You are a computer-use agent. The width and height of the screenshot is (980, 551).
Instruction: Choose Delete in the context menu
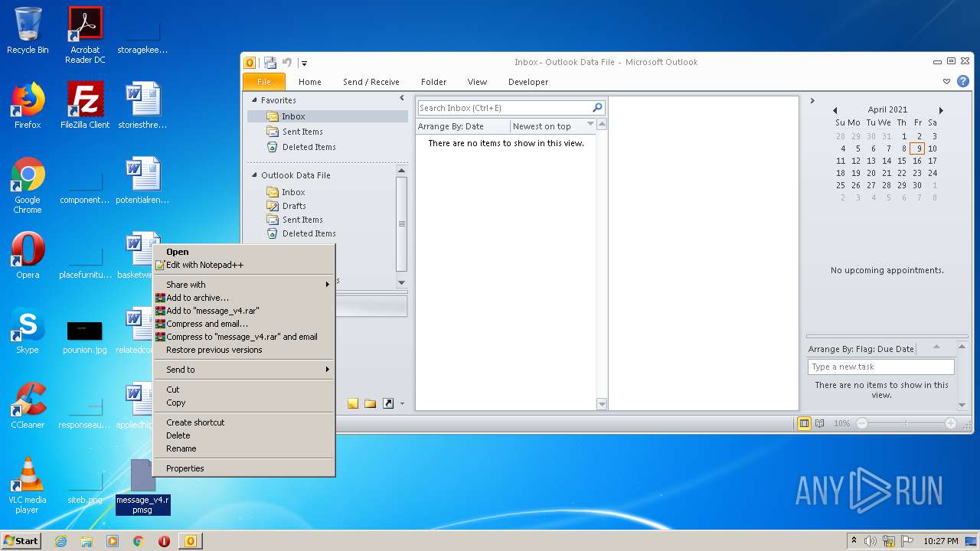(x=244, y=435)
